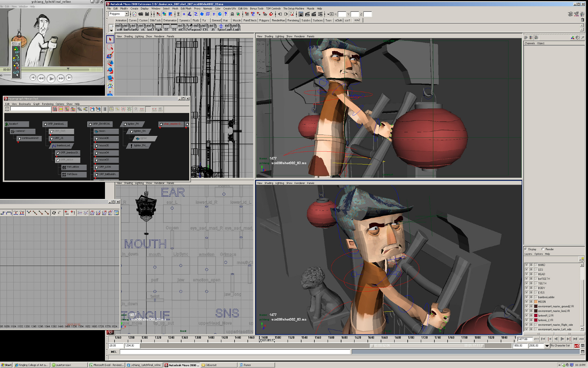Switch to Microsoft Excel taskbar button
The width and height of the screenshot is (588, 368).
pyautogui.click(x=107, y=365)
